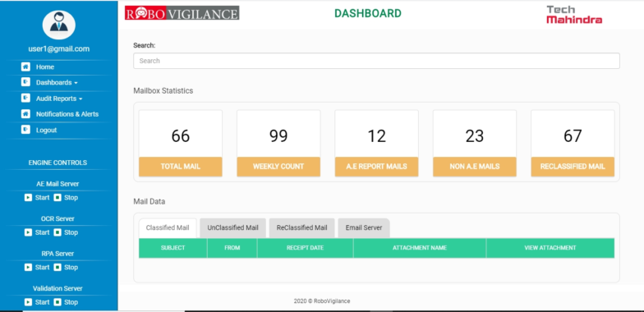644x312 pixels.
Task: Click the Weekly Count statistics card
Action: coord(278,143)
